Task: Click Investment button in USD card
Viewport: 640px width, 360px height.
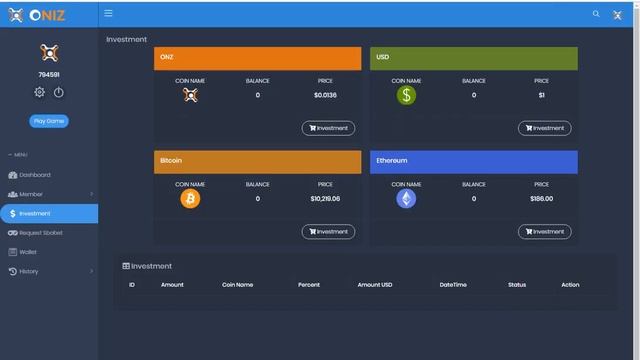Action: tap(544, 128)
